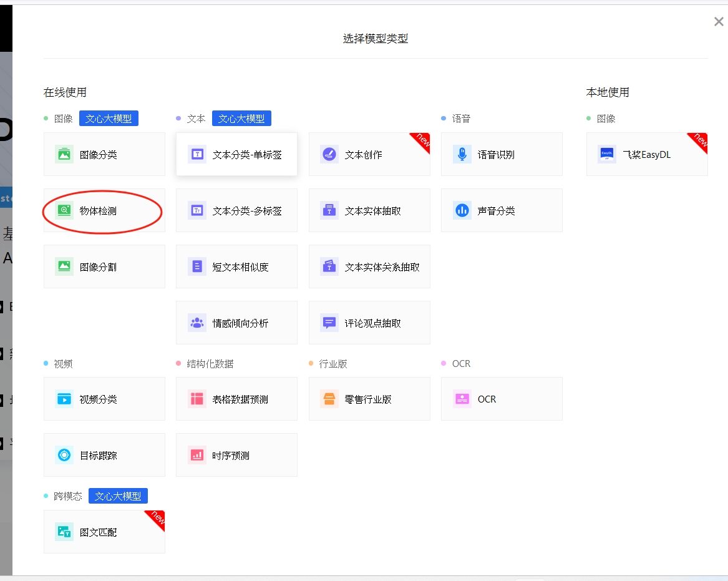The image size is (728, 581).
Task: Click the 短文本相似度 document icon
Action: pyautogui.click(x=197, y=266)
